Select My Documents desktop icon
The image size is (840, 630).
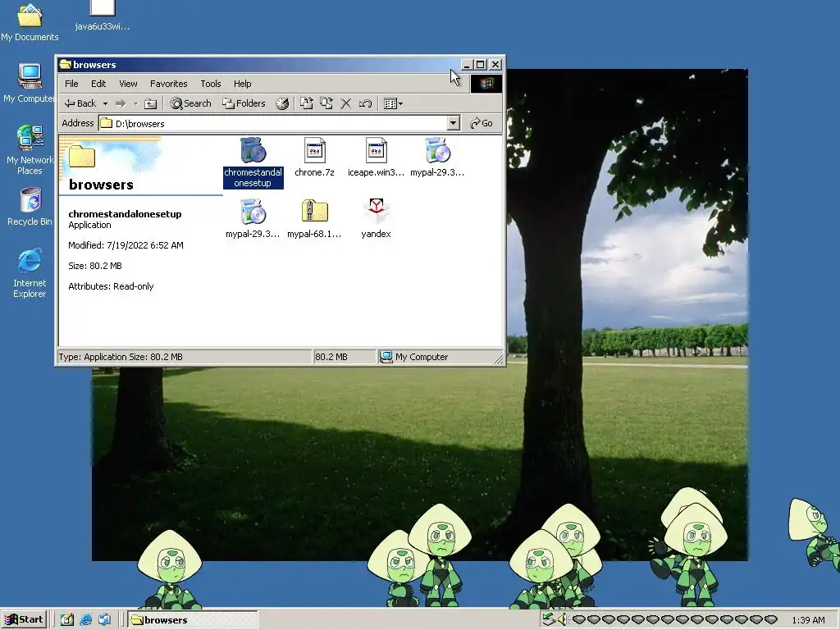click(30, 22)
